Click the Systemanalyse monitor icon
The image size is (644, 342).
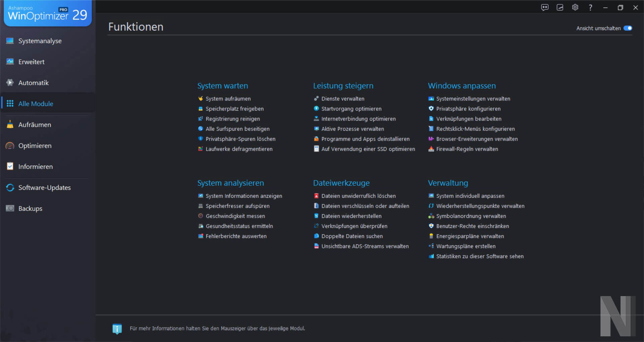point(10,41)
